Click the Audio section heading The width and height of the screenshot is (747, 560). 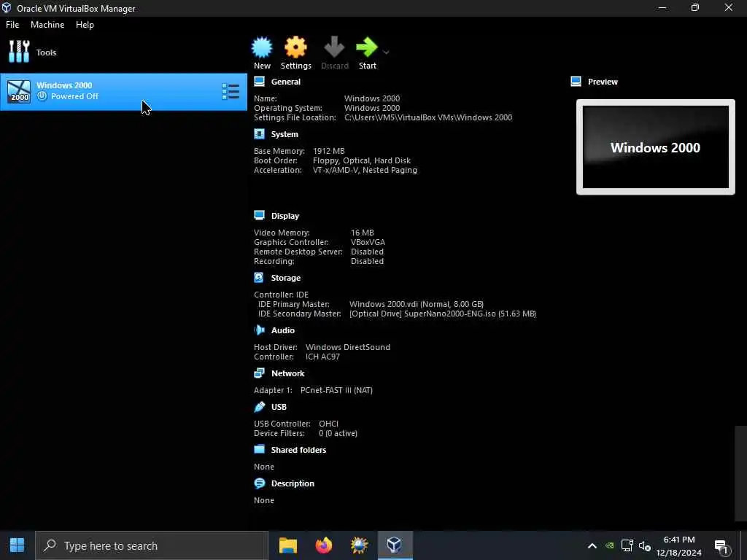282,330
